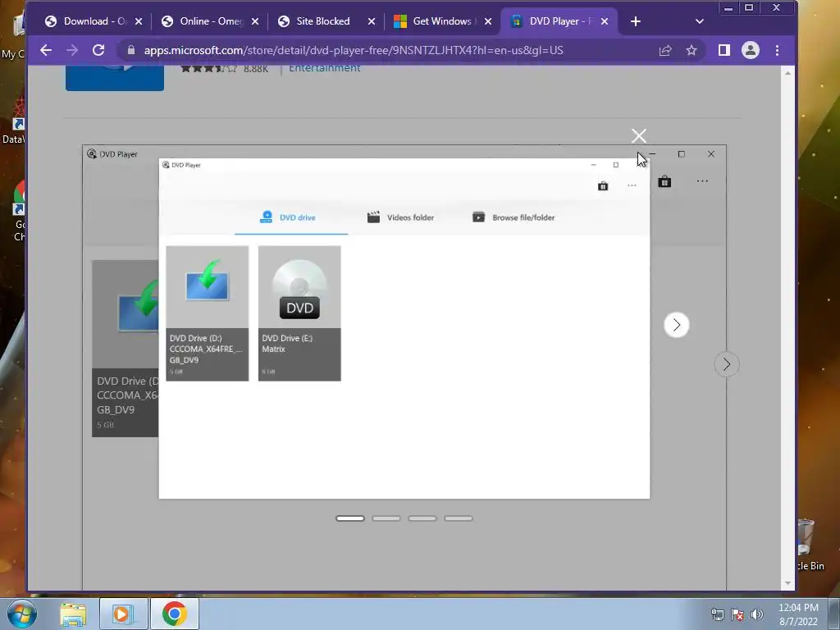Click the scrollbar down arrow of the page
This screenshot has height=630, width=840.
pyautogui.click(x=787, y=583)
